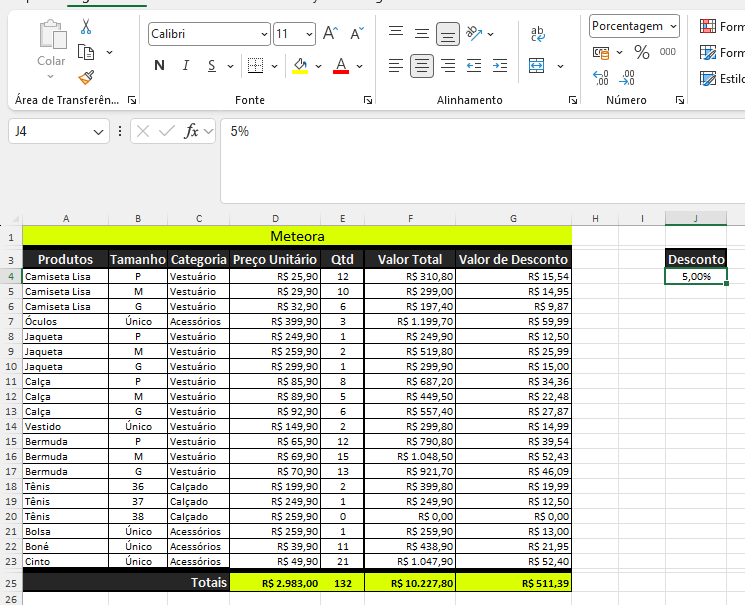The image size is (745, 605).
Task: Increase font size with the large A
Action: pyautogui.click(x=331, y=34)
